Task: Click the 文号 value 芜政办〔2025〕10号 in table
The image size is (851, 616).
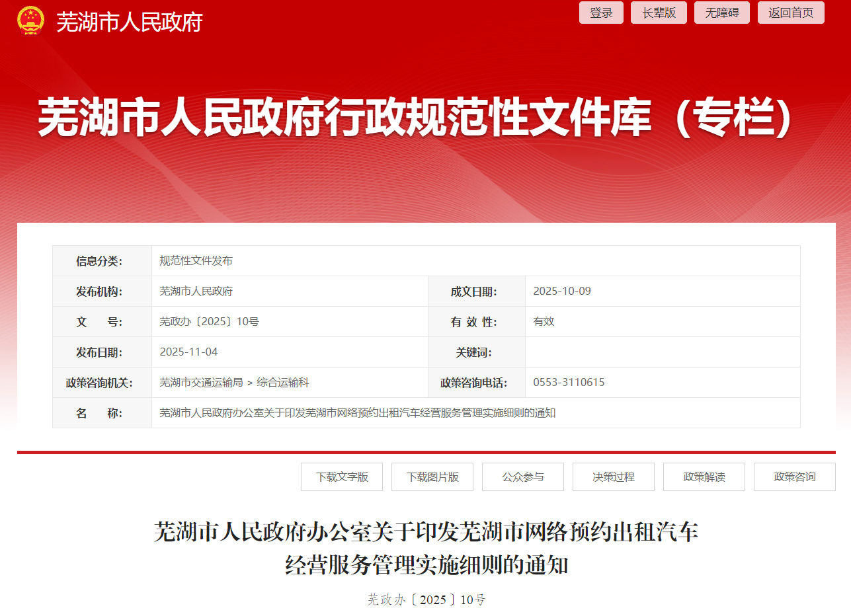Action: 209,322
